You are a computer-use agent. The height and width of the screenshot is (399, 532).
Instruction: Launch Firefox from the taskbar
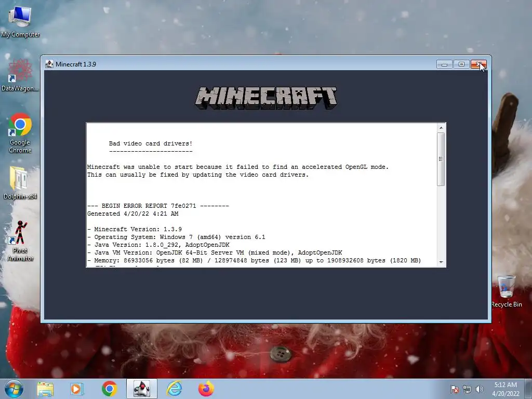[206, 389]
